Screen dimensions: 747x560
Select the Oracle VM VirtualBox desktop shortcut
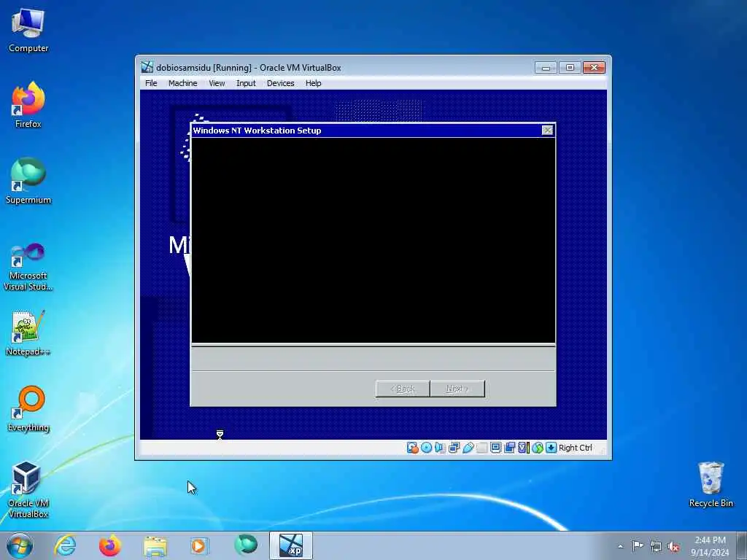point(28,490)
